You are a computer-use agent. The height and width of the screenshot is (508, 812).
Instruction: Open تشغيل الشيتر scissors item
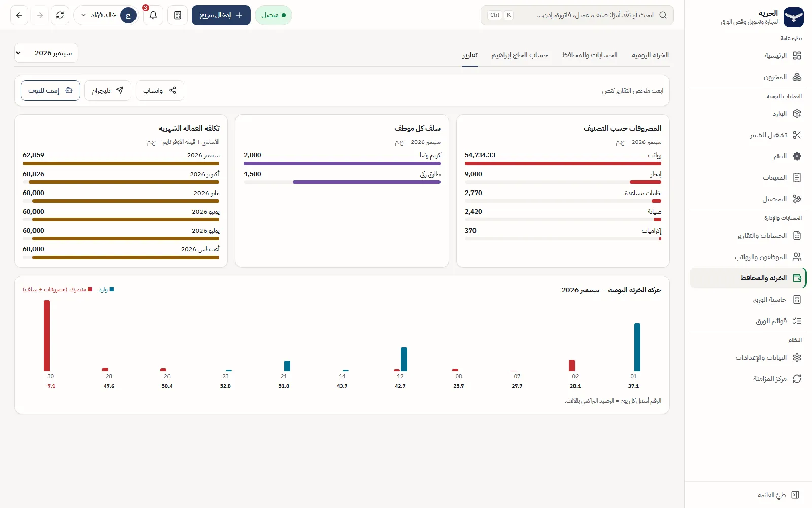(x=748, y=135)
